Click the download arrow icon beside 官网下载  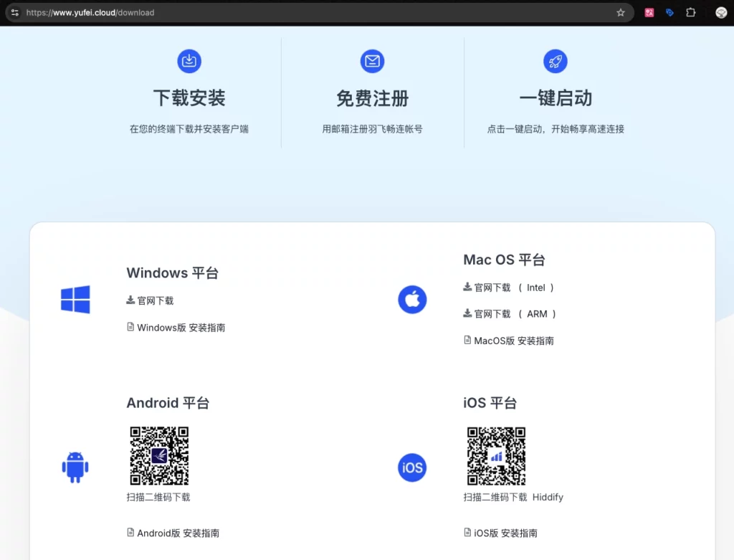[x=130, y=300]
